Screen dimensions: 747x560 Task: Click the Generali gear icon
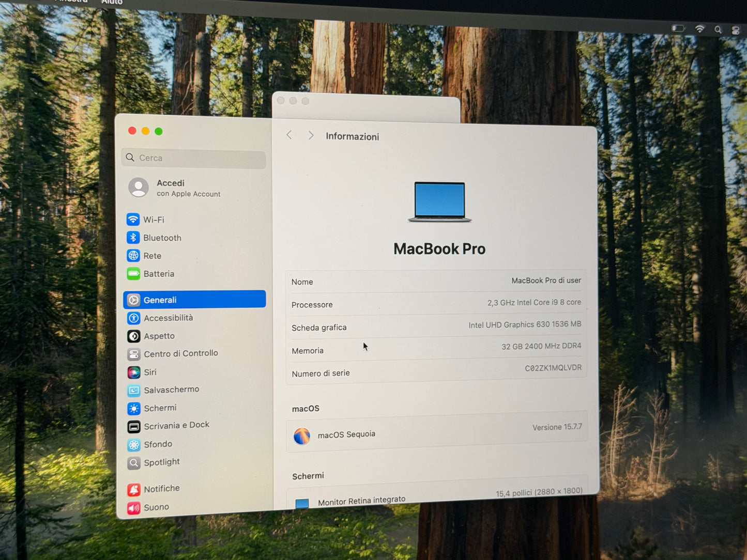[133, 300]
